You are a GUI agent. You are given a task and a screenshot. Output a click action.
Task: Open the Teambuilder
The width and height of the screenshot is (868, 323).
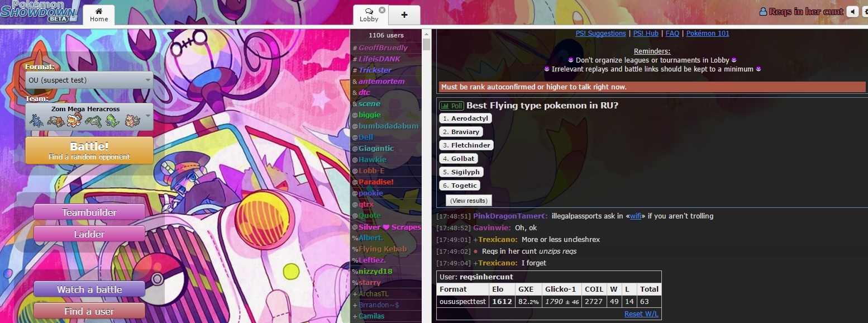click(89, 212)
